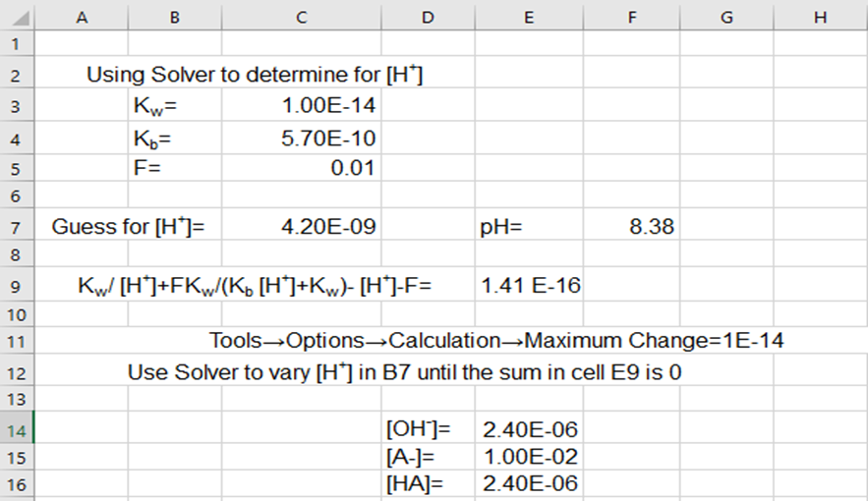This screenshot has width=868, height=501.
Task: Click the pH result cell 8.38
Action: coord(651,227)
